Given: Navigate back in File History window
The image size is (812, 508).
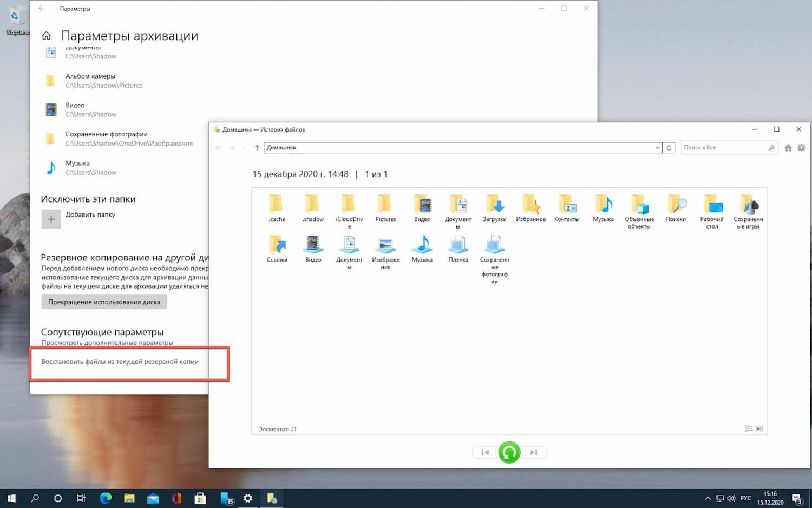Looking at the screenshot, I should tap(218, 147).
